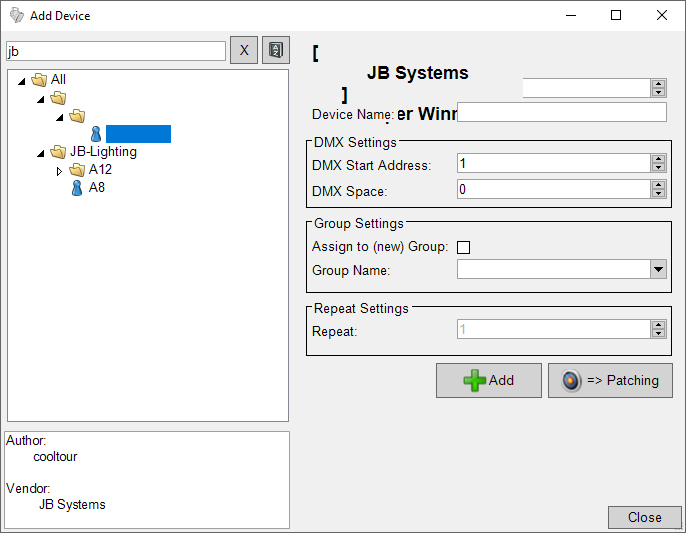
Task: Click the All root folder icon
Action: [40, 80]
